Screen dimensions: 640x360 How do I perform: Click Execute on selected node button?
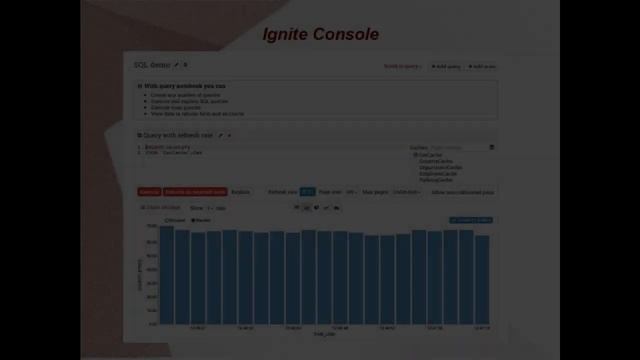(x=195, y=192)
